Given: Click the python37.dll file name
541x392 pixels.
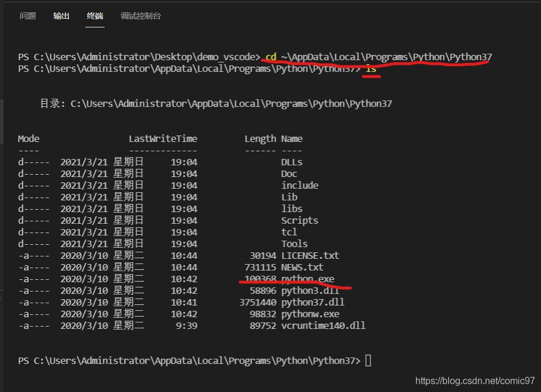Looking at the screenshot, I should click(313, 303).
